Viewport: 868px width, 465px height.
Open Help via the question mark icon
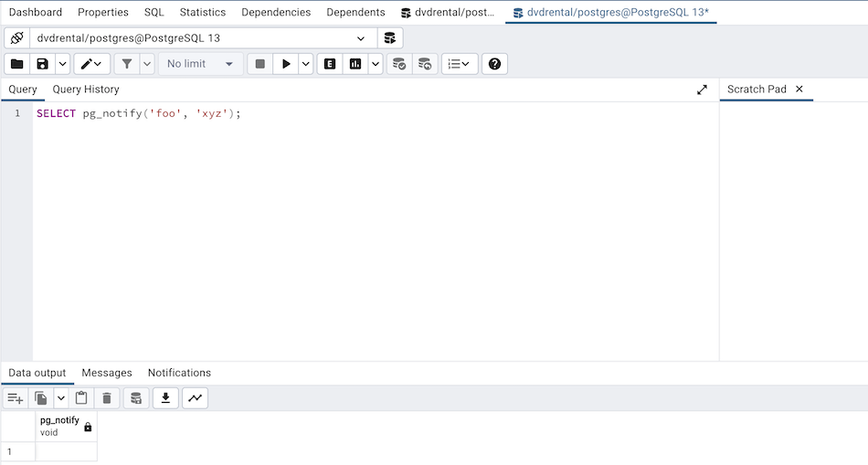pyautogui.click(x=494, y=64)
